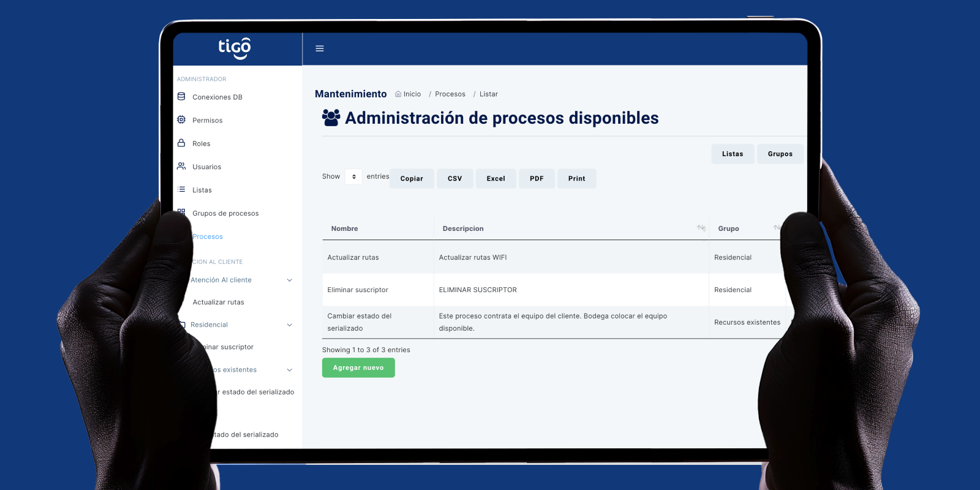This screenshot has width=980, height=490.
Task: Click the Listas list icon
Action: coord(181,190)
